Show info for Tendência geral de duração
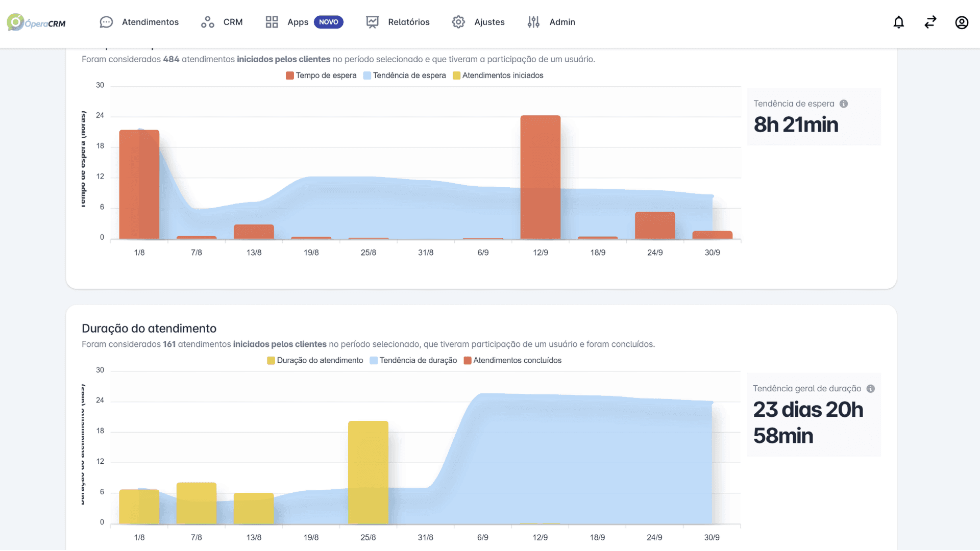 (x=871, y=389)
